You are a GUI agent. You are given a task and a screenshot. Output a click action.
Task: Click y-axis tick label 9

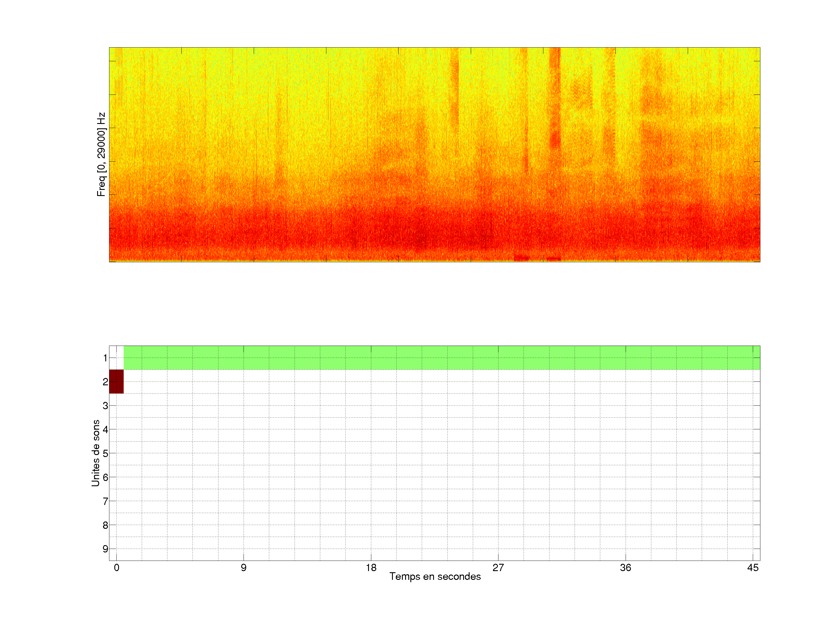click(105, 549)
